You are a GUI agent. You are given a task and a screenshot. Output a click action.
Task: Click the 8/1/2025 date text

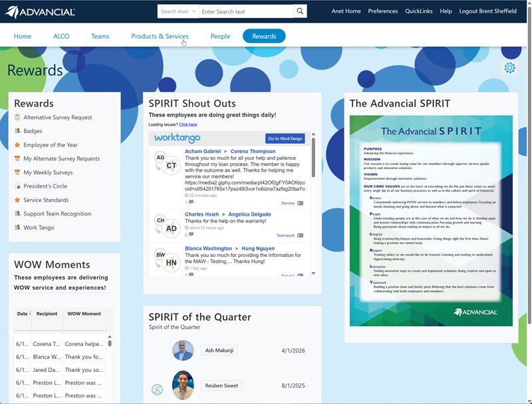coord(293,385)
